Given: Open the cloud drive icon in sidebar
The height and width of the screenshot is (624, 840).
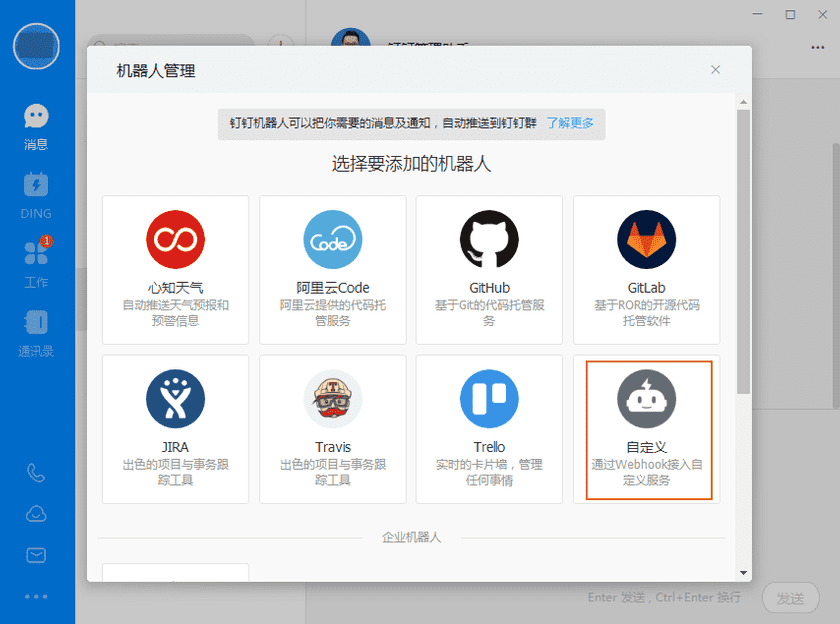Looking at the screenshot, I should 36,514.
